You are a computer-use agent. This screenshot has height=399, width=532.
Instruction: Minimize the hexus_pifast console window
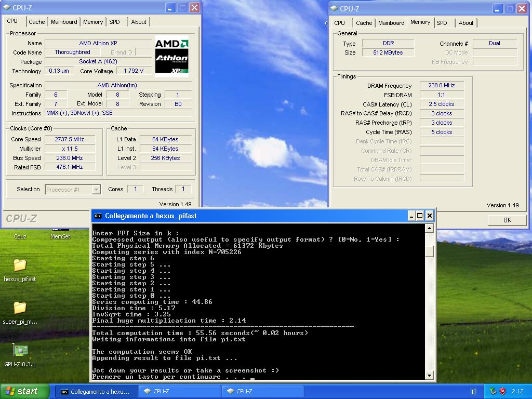click(x=411, y=216)
